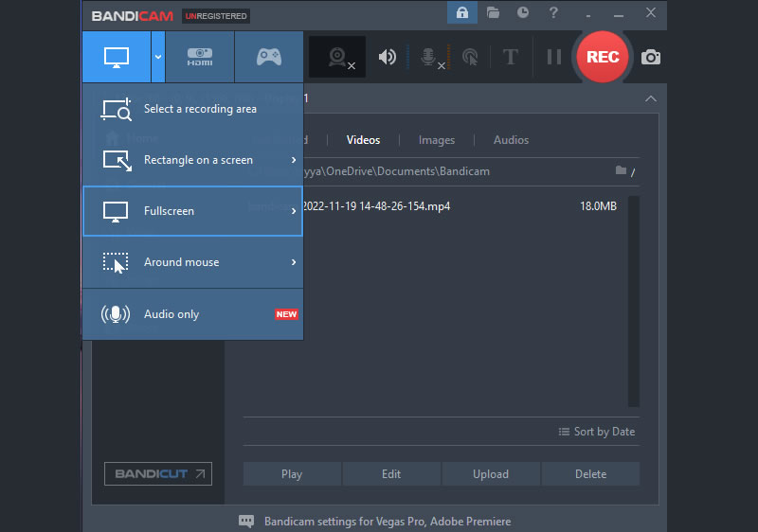
Task: Switch to the Audios tab
Action: point(511,140)
